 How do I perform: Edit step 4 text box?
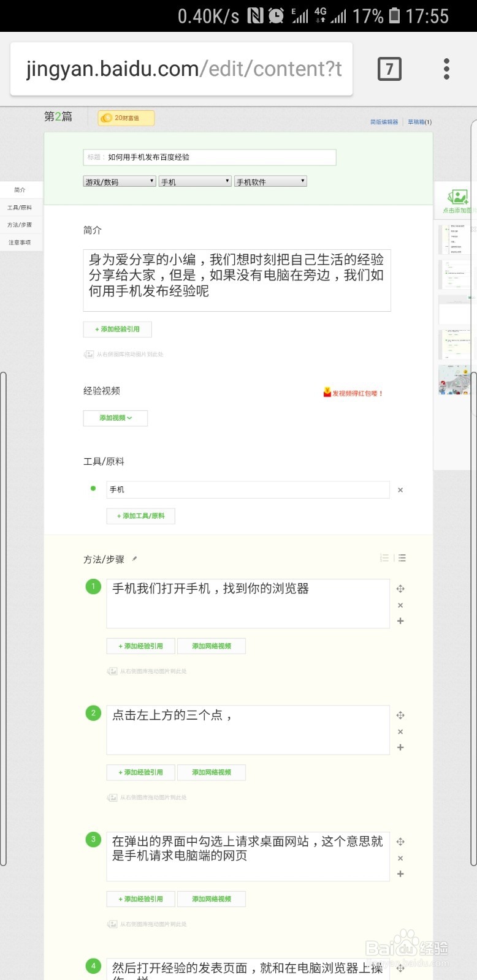click(x=248, y=969)
